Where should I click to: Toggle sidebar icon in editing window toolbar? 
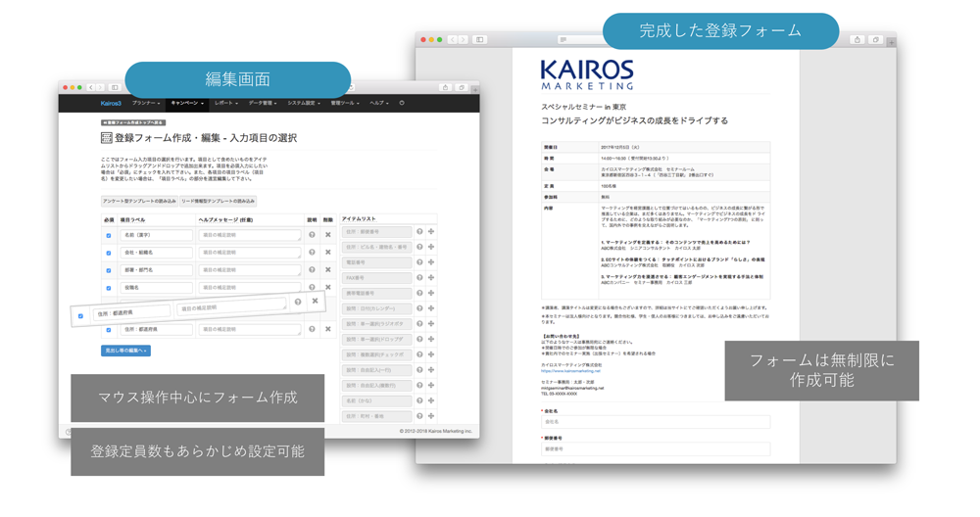115,87
